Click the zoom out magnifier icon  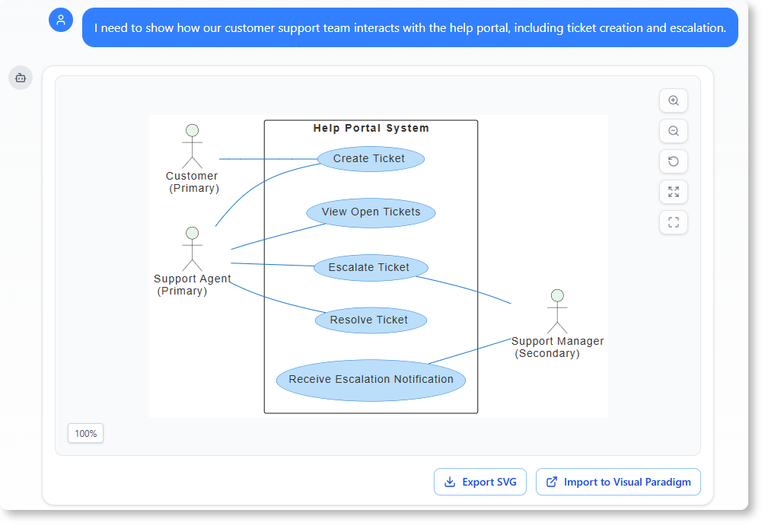(673, 131)
